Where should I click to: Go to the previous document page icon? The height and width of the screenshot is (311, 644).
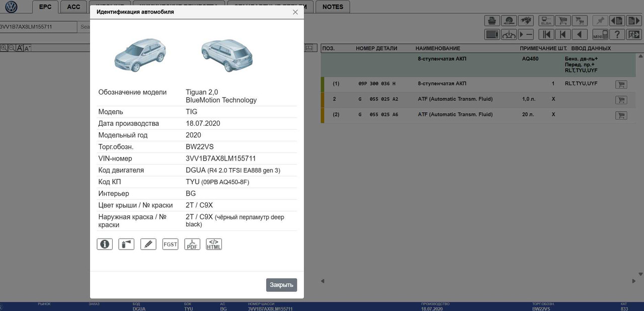tap(617, 21)
